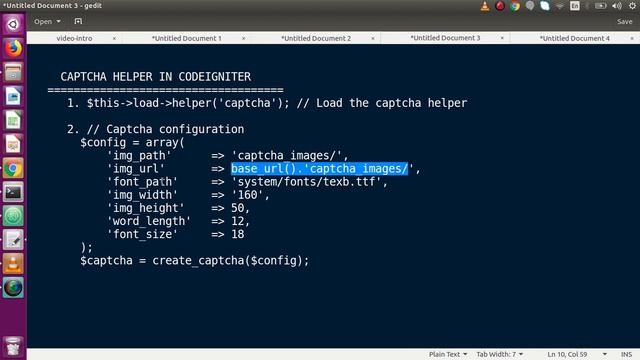This screenshot has height=360, width=640.
Task: Open LibreOffice Calc from the dock
Action: click(13, 120)
